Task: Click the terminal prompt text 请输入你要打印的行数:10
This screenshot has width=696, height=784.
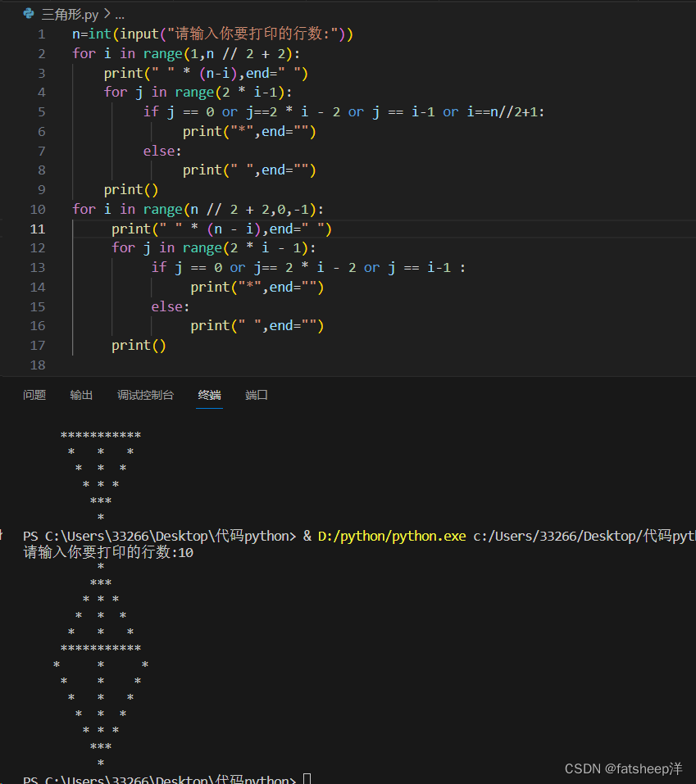Action: coord(108,552)
